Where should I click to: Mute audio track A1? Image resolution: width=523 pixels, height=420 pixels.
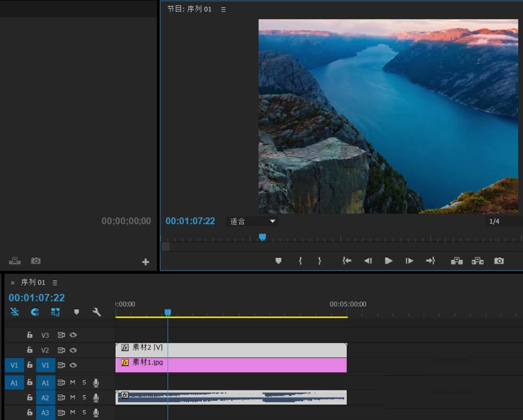click(x=73, y=383)
